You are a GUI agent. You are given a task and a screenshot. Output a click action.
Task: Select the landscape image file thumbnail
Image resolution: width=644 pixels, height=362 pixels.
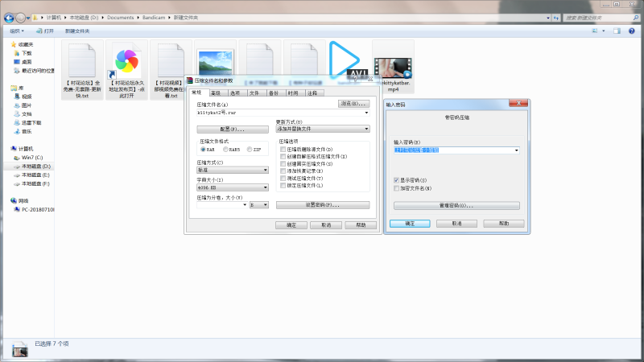click(x=215, y=63)
